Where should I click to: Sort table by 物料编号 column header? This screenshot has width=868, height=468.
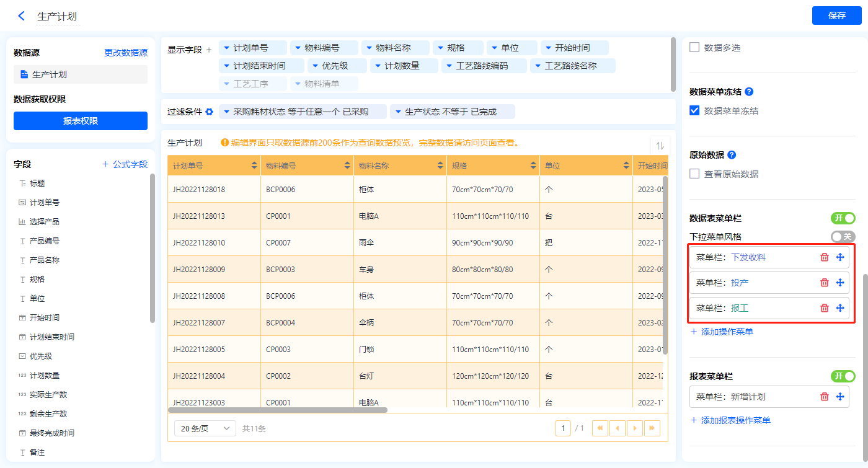click(x=347, y=166)
